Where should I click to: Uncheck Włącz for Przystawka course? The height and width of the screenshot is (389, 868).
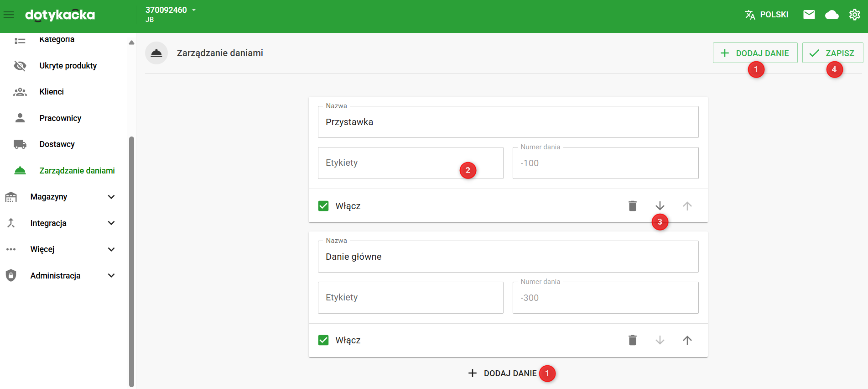(323, 206)
